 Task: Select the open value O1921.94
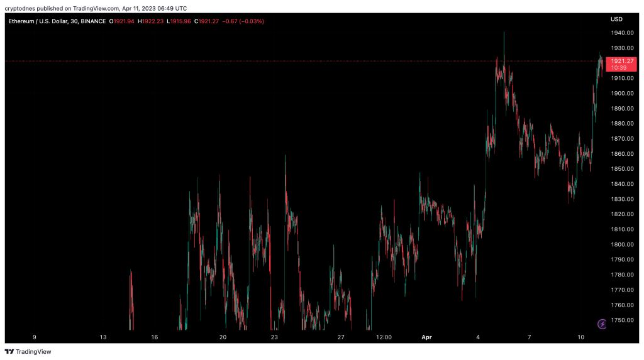[123, 21]
